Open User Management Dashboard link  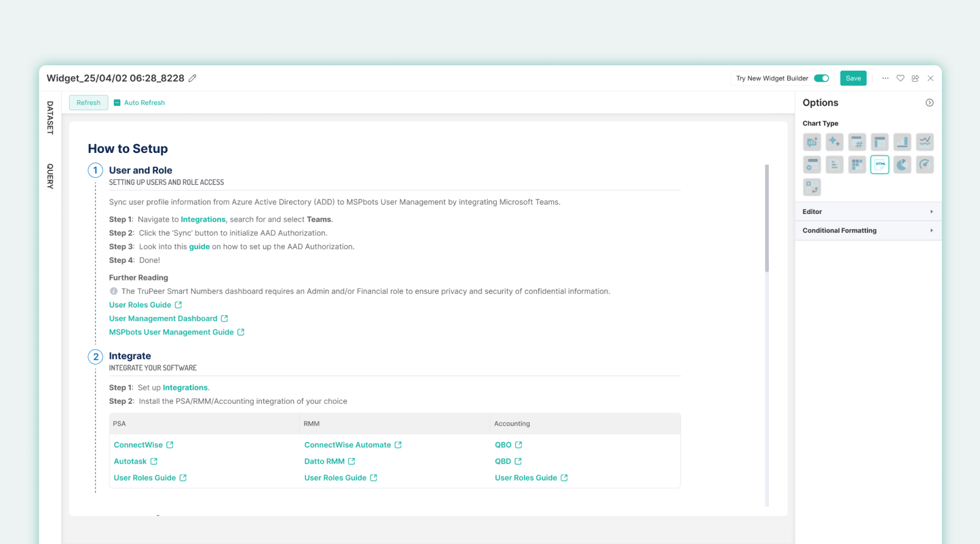coord(163,319)
